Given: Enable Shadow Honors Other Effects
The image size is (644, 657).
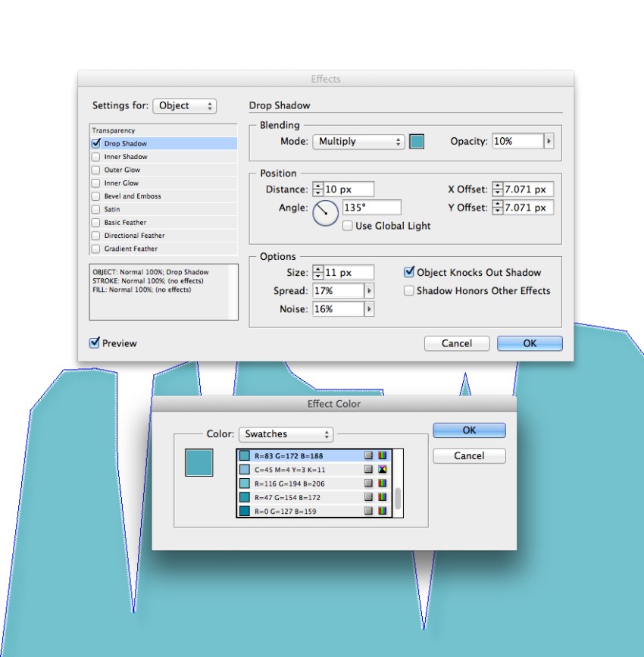Looking at the screenshot, I should 408,291.
